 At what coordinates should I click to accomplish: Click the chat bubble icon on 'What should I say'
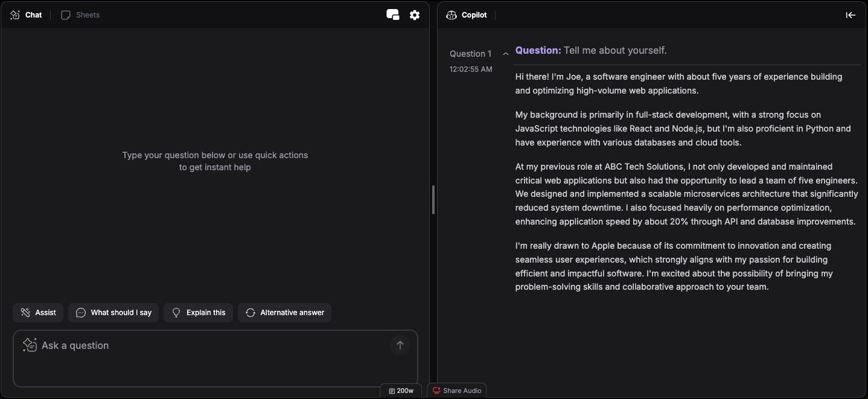[81, 312]
